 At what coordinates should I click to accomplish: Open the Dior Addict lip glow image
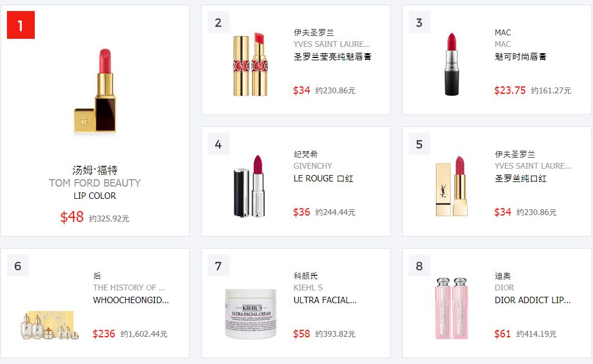point(452,308)
